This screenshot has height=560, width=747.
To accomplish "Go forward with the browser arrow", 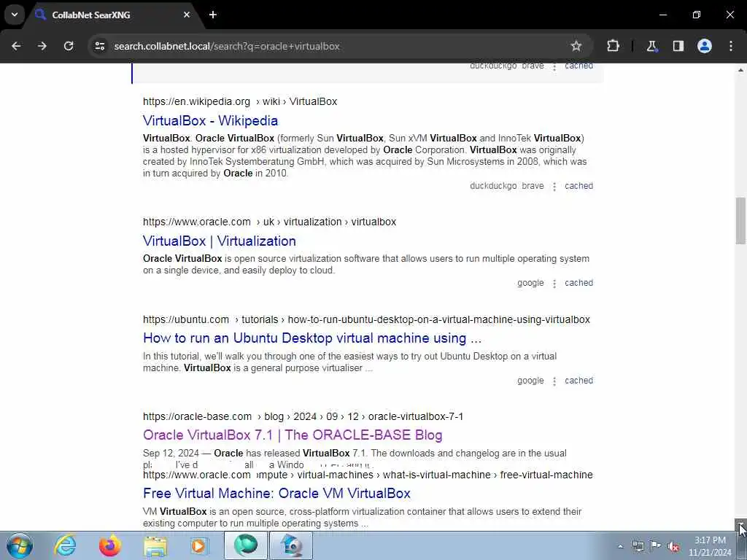I will click(x=42, y=46).
